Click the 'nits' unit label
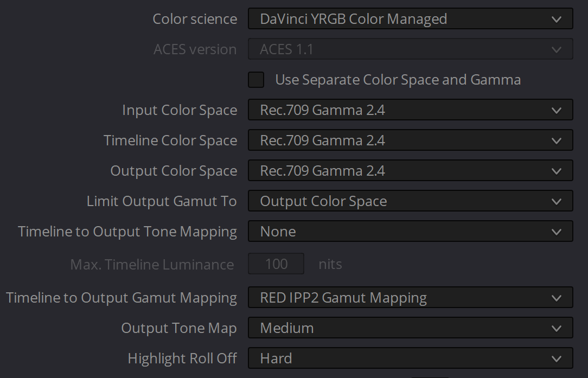 tap(330, 264)
